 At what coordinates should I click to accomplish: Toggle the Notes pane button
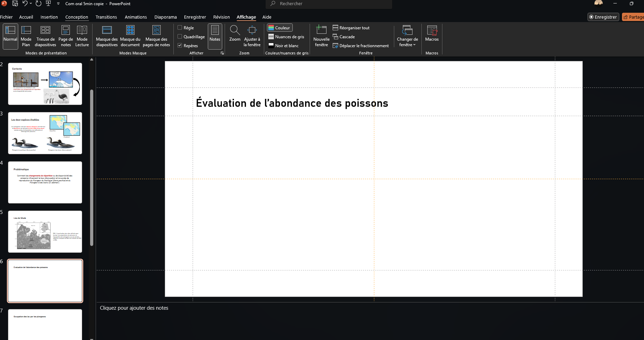pyautogui.click(x=215, y=36)
